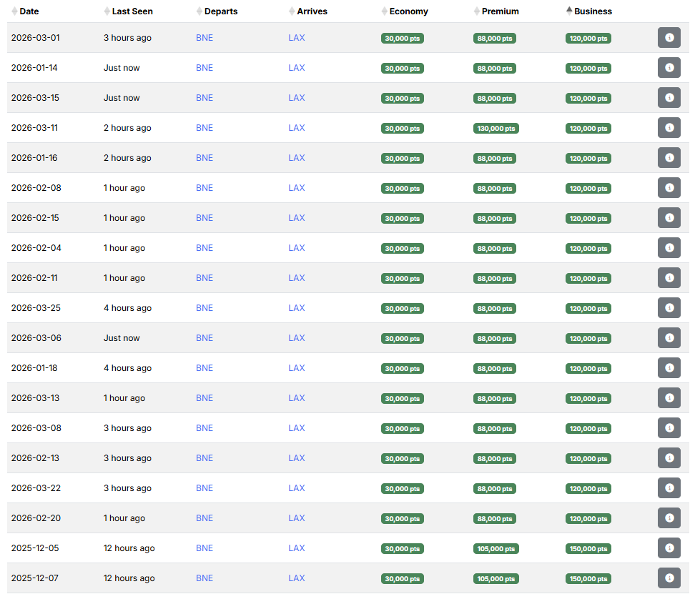Sort by the Business column header
The width and height of the screenshot is (700, 594).
point(593,11)
